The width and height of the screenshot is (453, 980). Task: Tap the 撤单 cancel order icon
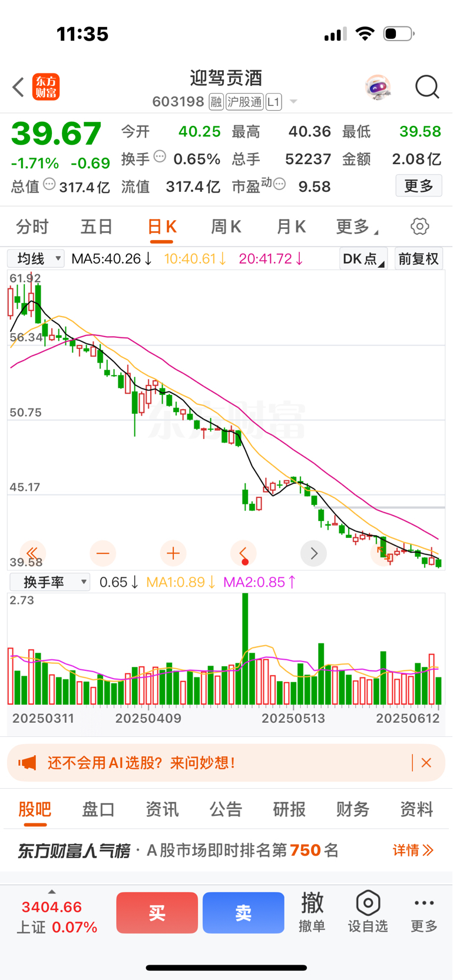[312, 912]
